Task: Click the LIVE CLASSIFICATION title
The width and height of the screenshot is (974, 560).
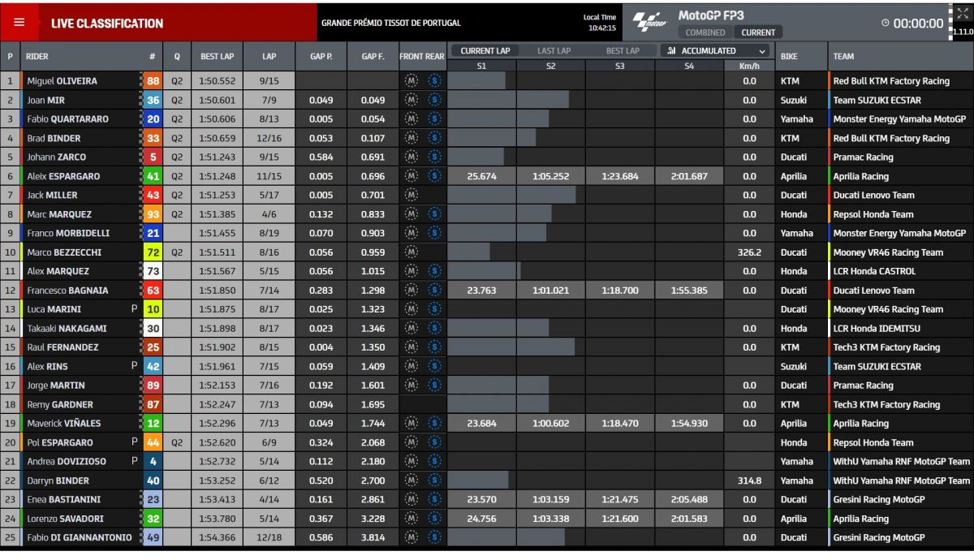Action: (x=107, y=24)
